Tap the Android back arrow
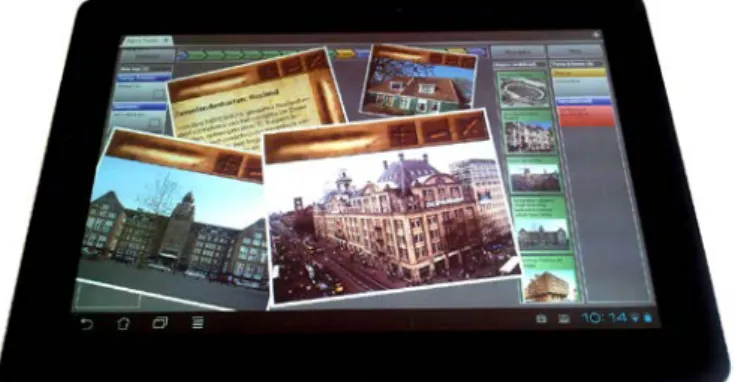This screenshot has width=735, height=382. [87, 324]
